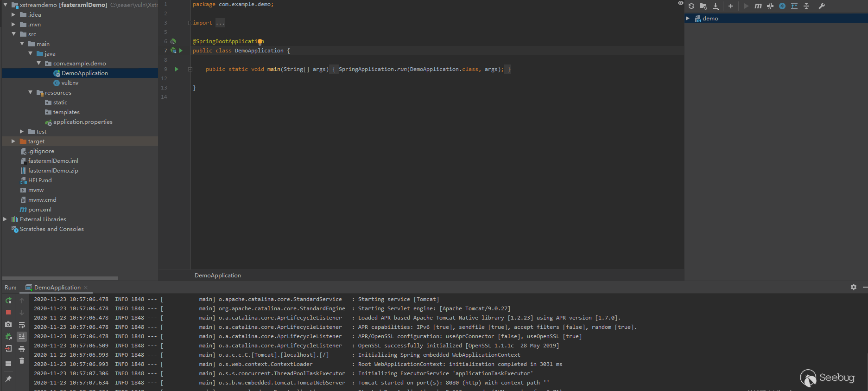
Task: Open Maven settings wrench icon
Action: 822,6
